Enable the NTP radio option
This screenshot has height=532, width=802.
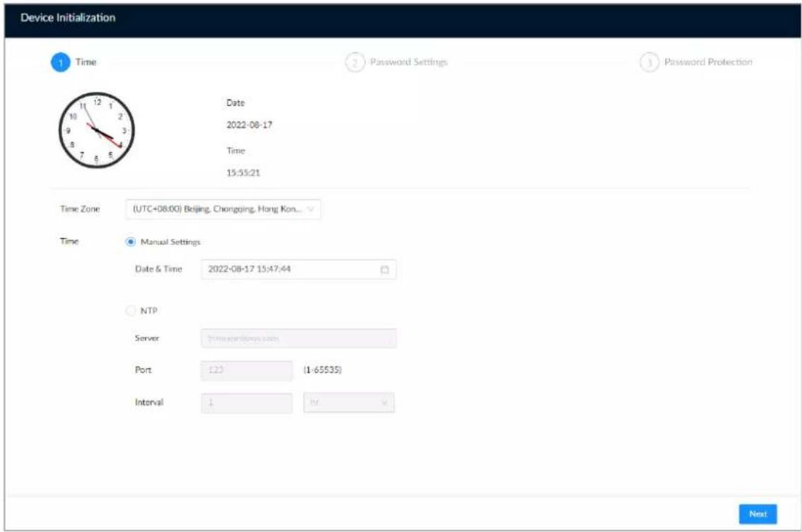click(x=131, y=310)
